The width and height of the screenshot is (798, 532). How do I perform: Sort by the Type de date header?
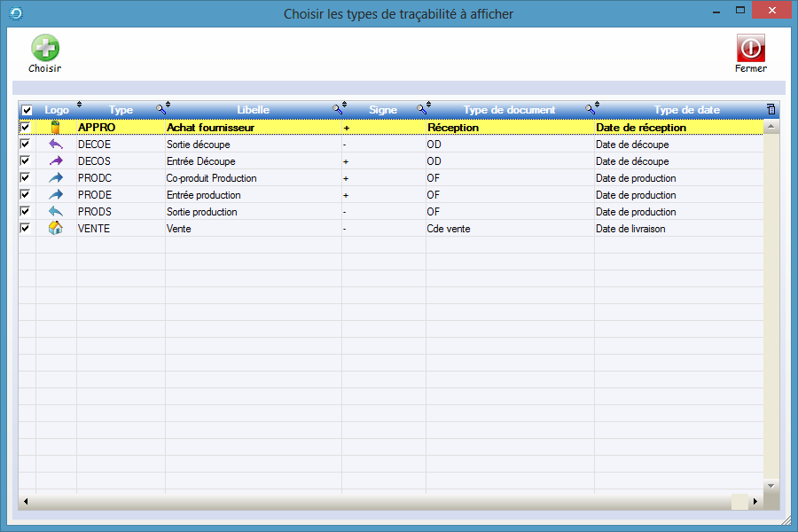pyautogui.click(x=686, y=110)
